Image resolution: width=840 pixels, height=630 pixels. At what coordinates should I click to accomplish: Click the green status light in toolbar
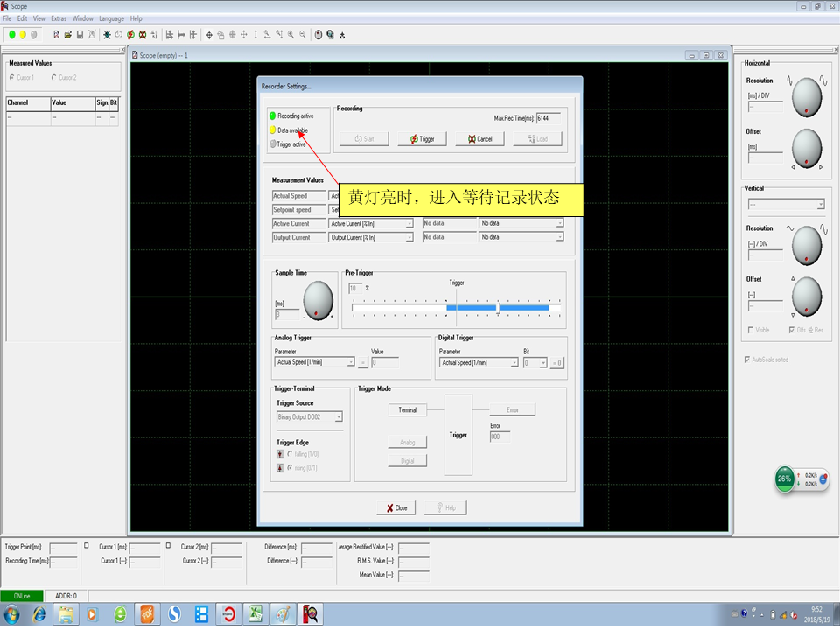(x=12, y=35)
